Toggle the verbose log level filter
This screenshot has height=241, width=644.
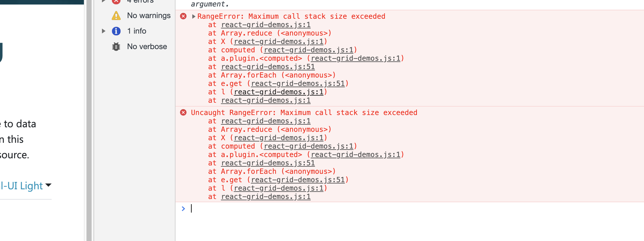pos(147,46)
